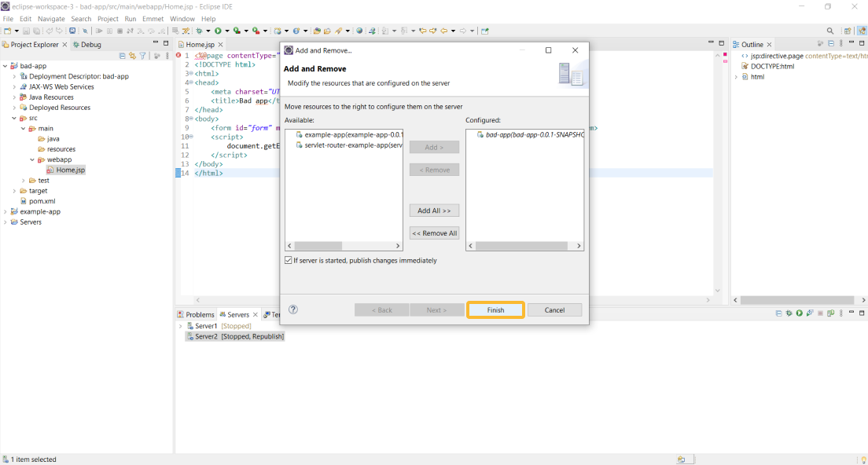The image size is (868, 465).
Task: Toggle publish changes immediately checkbox
Action: (x=289, y=261)
